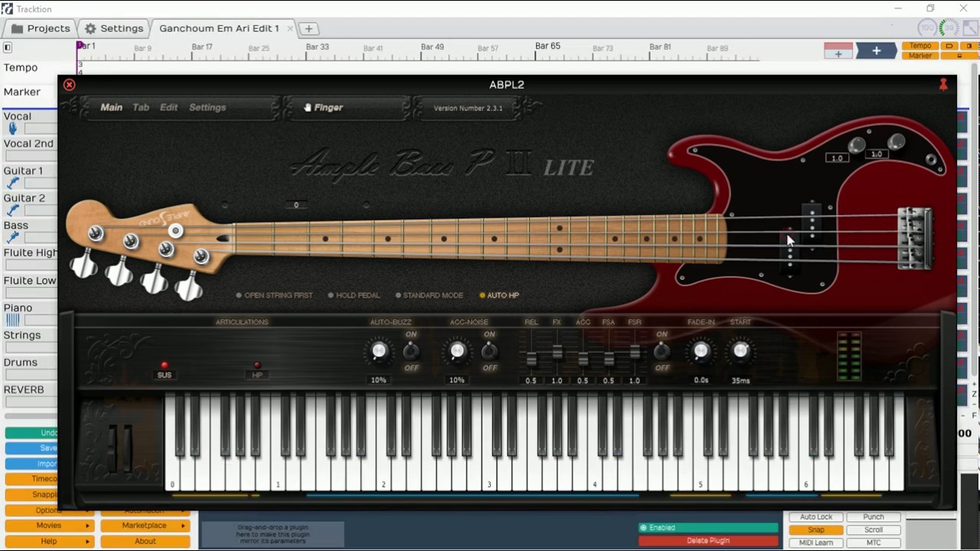
Task: Close the ABPL2 plugin window with red X
Action: (69, 85)
